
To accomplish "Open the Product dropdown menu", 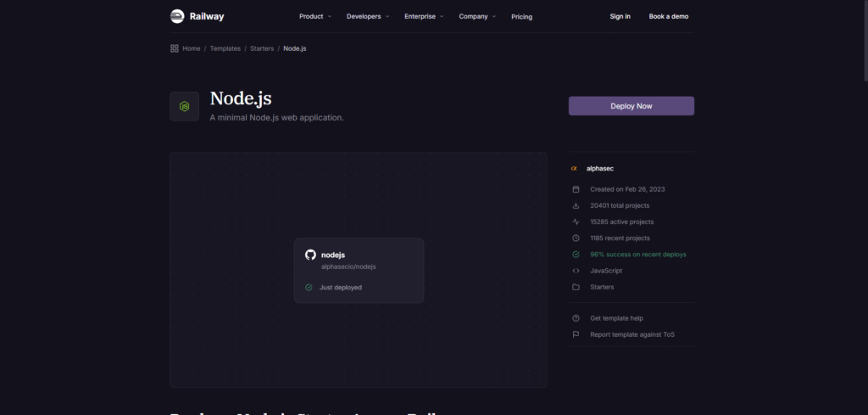I will [315, 17].
